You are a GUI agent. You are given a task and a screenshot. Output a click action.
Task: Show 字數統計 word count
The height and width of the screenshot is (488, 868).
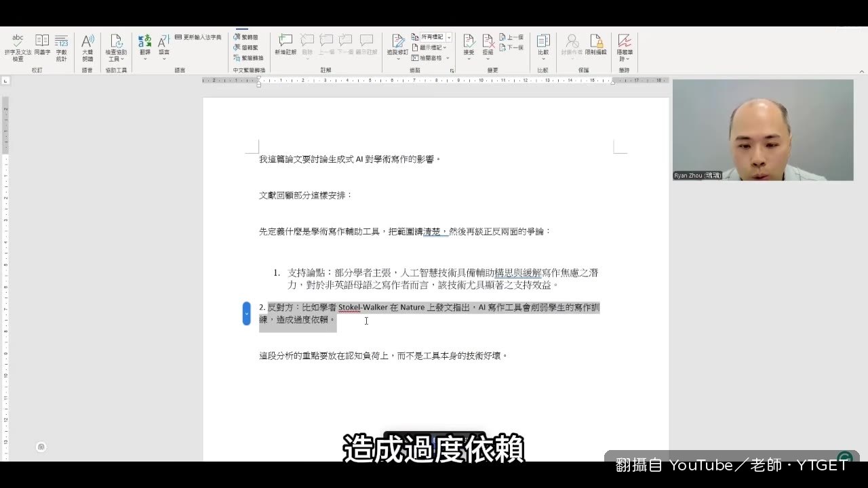[62, 47]
